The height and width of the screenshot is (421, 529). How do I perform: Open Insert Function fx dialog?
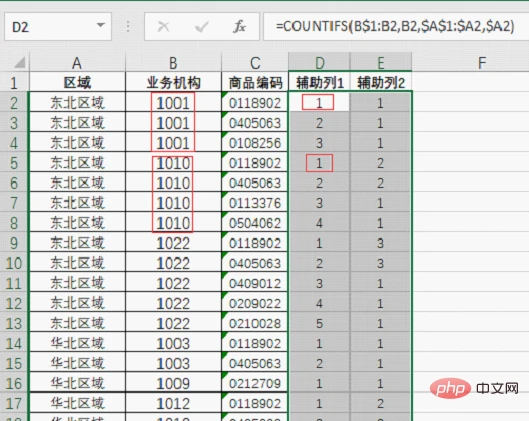(239, 26)
